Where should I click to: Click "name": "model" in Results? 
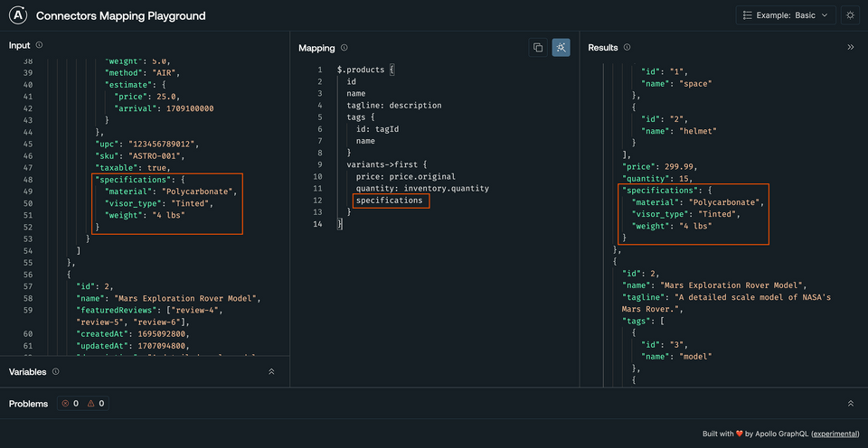[x=676, y=357]
